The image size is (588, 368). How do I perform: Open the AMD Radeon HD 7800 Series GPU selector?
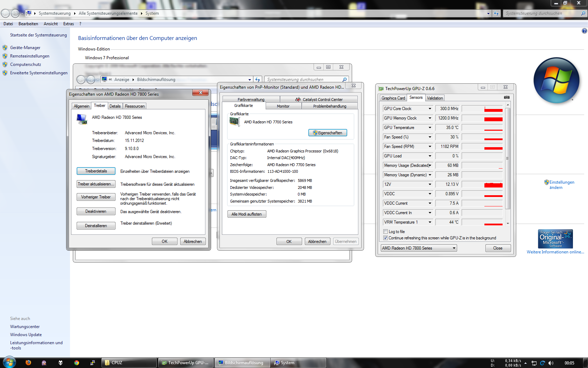click(419, 248)
